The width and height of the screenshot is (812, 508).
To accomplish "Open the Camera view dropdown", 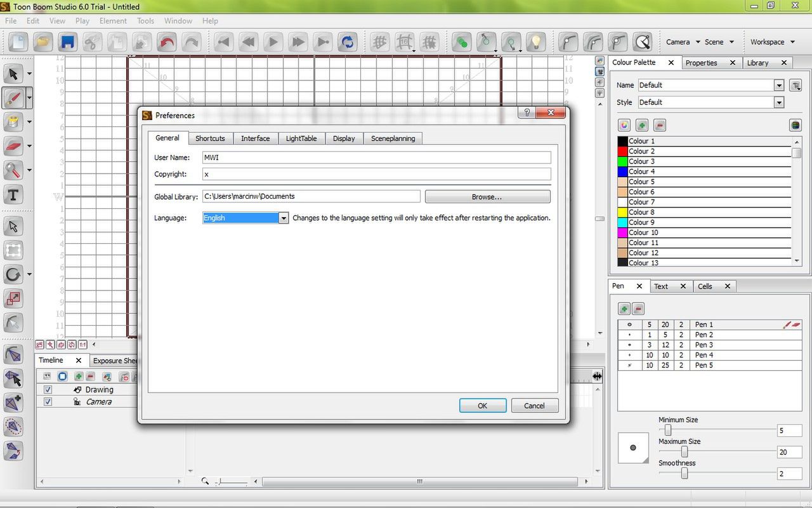I will 683,42.
